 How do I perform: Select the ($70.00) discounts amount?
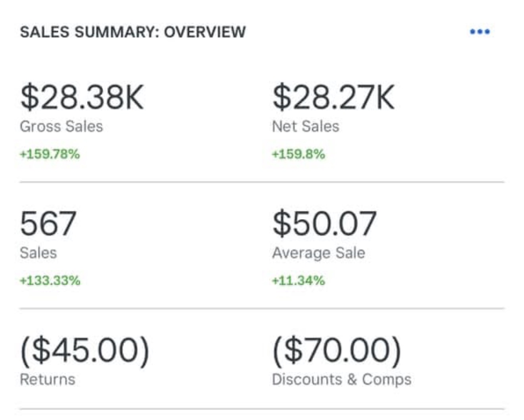(337, 350)
